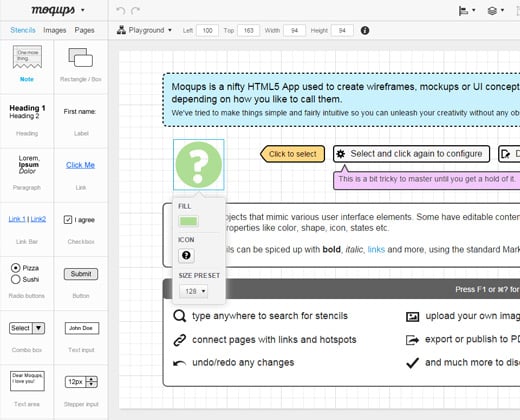Click the Submit button stencil
The height and width of the screenshot is (420, 520).
point(81,274)
